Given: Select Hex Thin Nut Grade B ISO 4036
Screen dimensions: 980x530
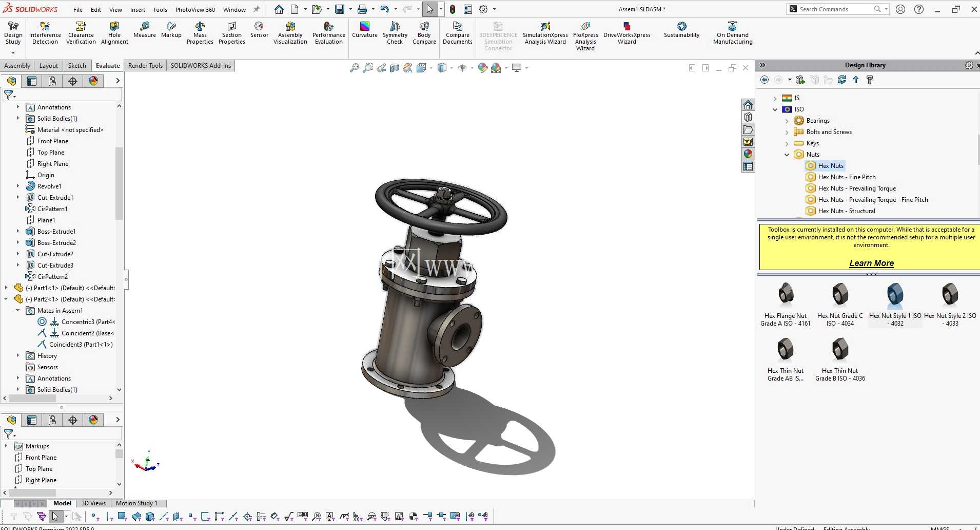Looking at the screenshot, I should pyautogui.click(x=840, y=359).
